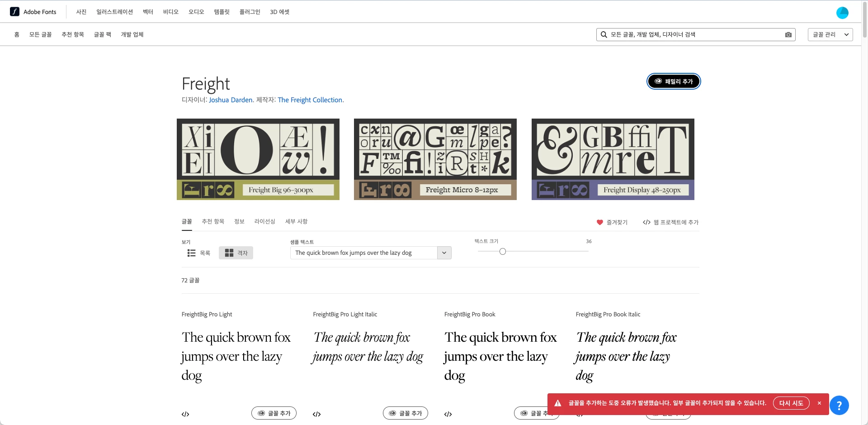This screenshot has width=868, height=425.
Task: Get embed code for FreightBig Pro Light Italic
Action: click(x=317, y=414)
